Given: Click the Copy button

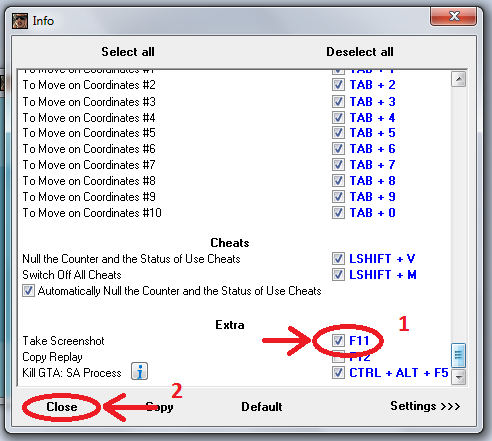Looking at the screenshot, I should click(160, 407).
